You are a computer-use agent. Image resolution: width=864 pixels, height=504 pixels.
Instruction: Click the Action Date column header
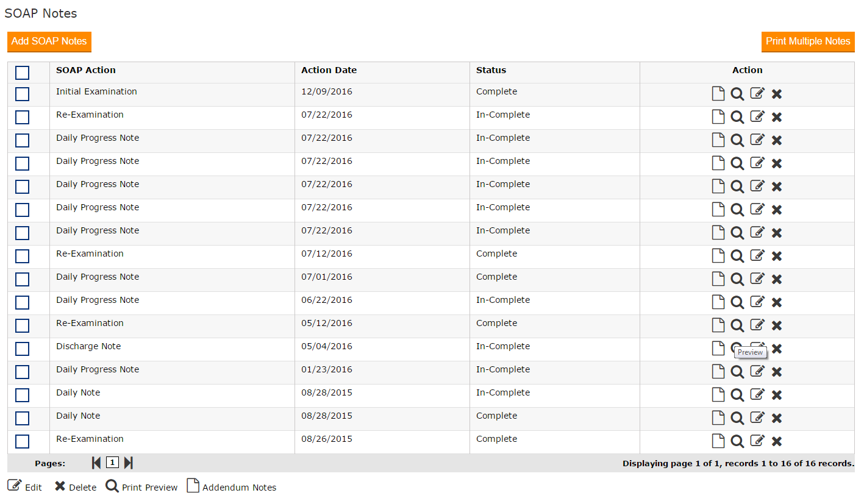(329, 70)
